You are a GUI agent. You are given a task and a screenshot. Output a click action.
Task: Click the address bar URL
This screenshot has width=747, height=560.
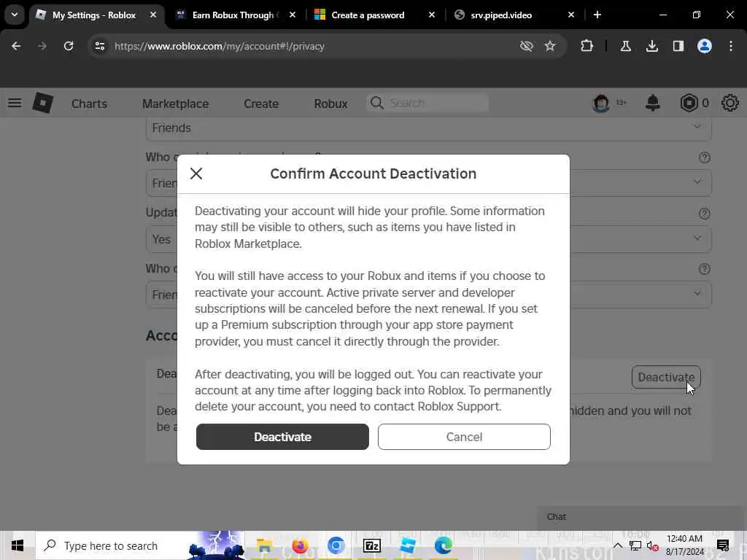[x=219, y=46]
